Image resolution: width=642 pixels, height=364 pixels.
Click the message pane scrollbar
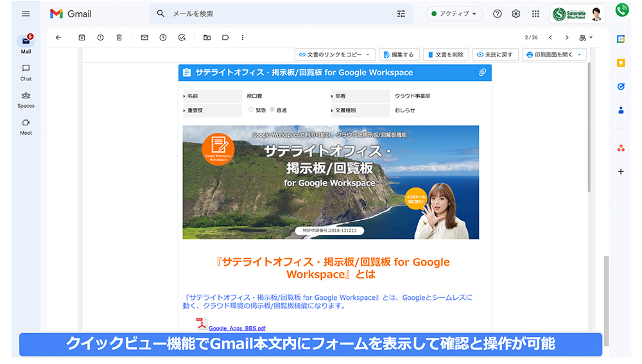[x=606, y=301]
